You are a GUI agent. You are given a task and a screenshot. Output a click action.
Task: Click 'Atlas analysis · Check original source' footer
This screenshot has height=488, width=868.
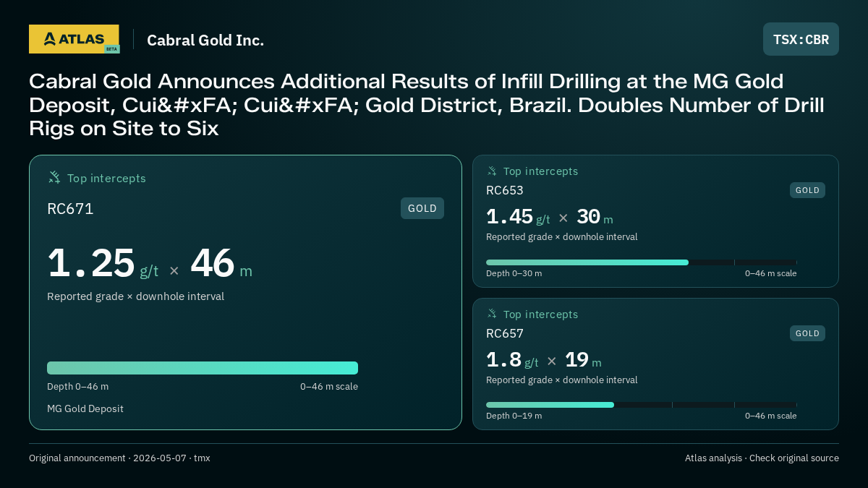[x=762, y=458]
